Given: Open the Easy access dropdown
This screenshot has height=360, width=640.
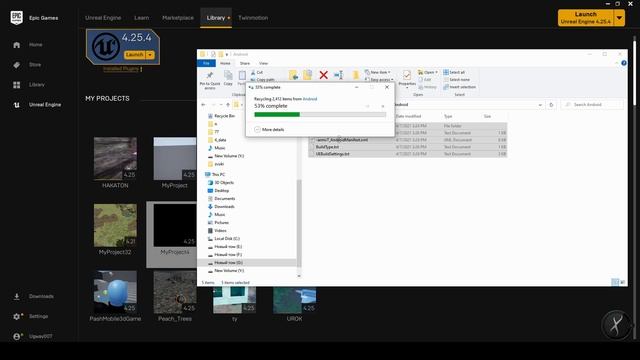Looking at the screenshot, I should [x=379, y=80].
